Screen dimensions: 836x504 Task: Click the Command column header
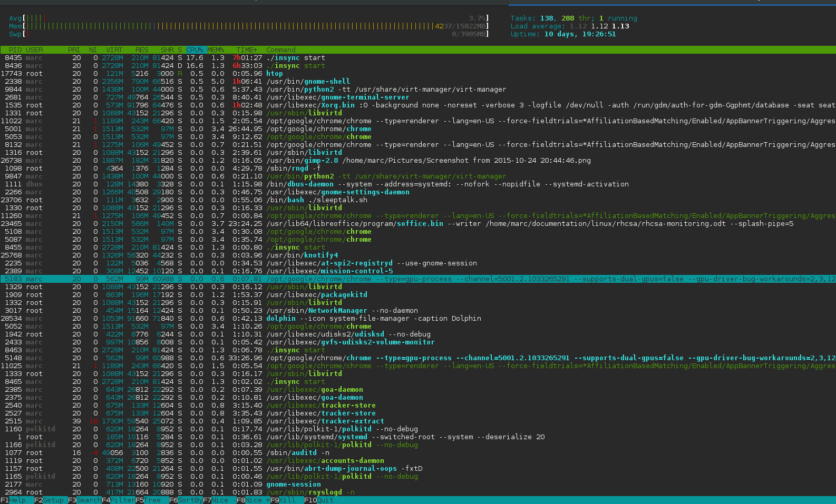click(x=281, y=50)
